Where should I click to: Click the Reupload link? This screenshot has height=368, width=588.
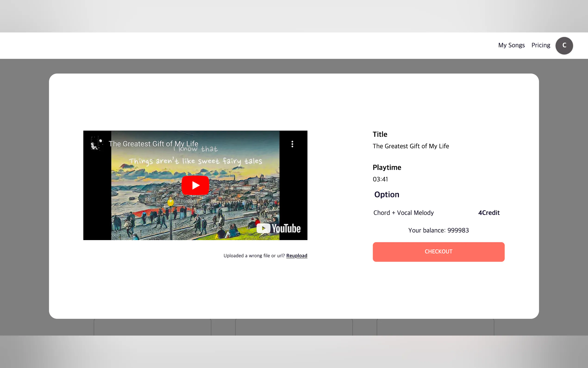point(297,256)
